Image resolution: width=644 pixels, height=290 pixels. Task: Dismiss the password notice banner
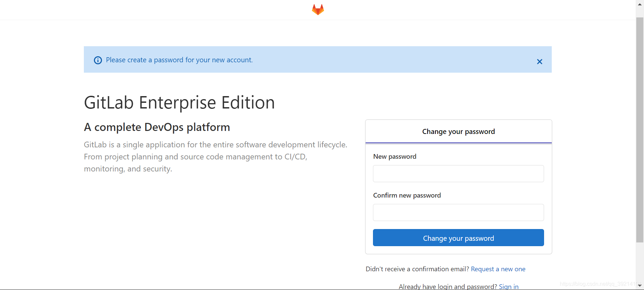coord(539,62)
